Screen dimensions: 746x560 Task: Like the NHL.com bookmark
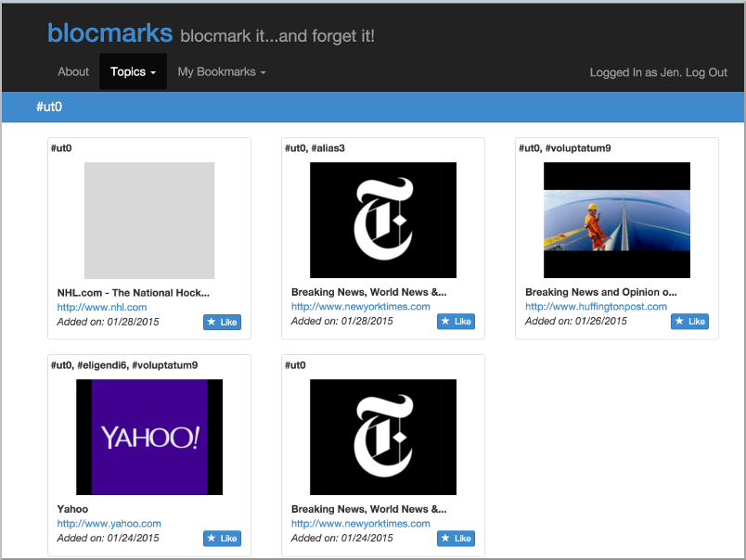click(x=222, y=322)
